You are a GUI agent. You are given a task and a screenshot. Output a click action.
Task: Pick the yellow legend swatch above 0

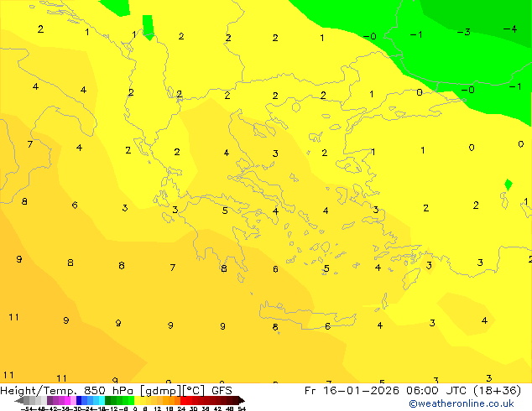(137, 400)
